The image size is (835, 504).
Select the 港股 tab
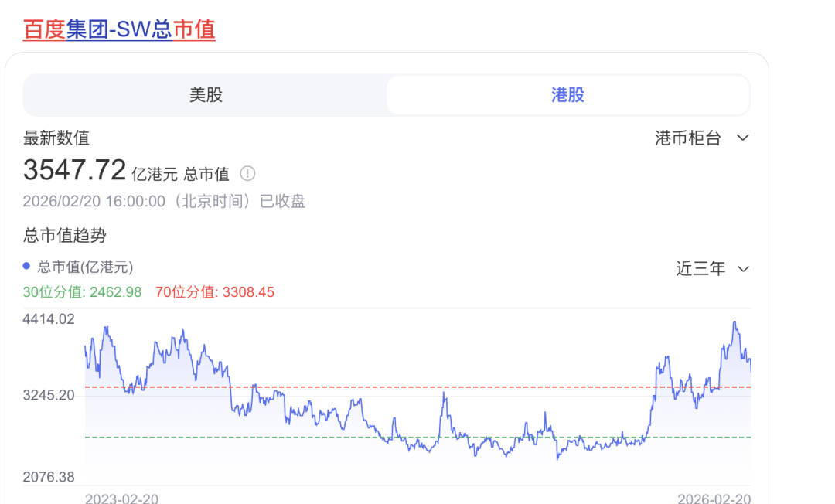(x=567, y=95)
